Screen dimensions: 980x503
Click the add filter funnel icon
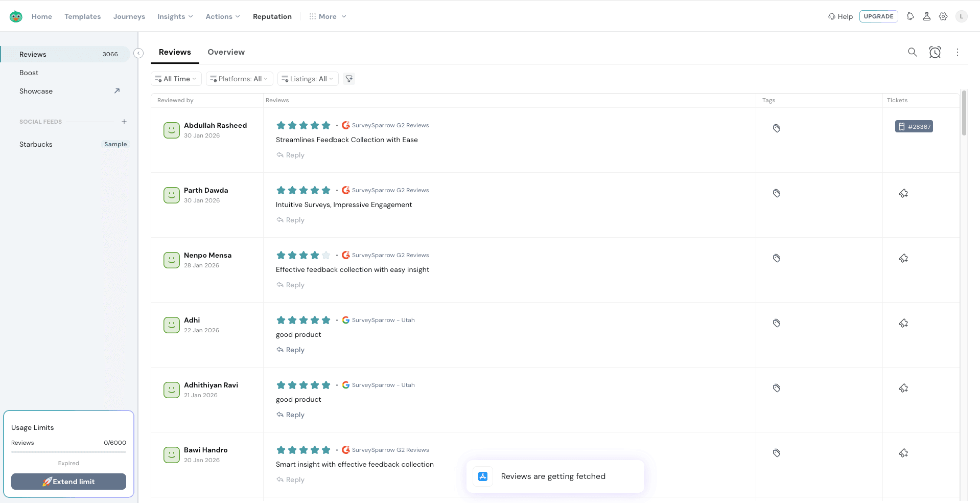[349, 79]
